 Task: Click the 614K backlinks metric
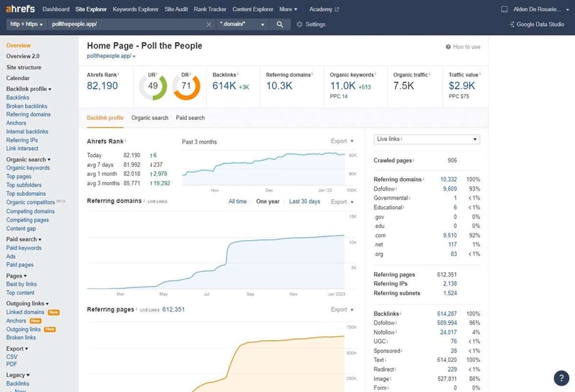[x=224, y=86]
